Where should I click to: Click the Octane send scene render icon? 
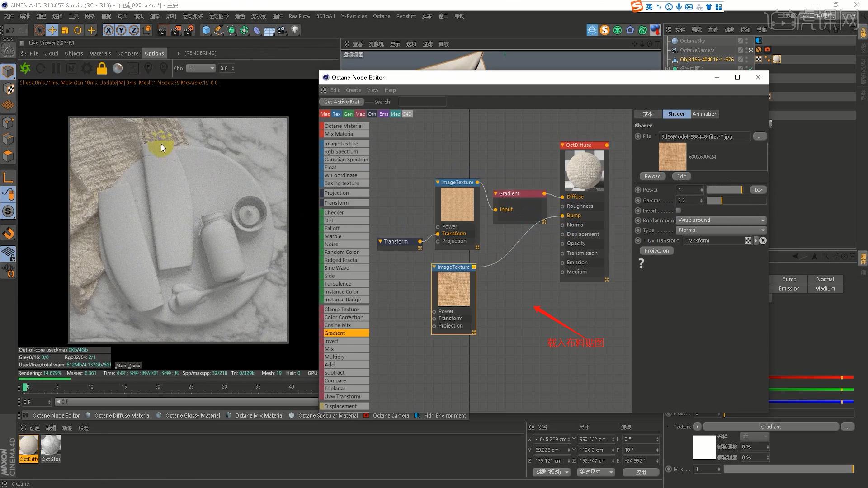point(25,68)
